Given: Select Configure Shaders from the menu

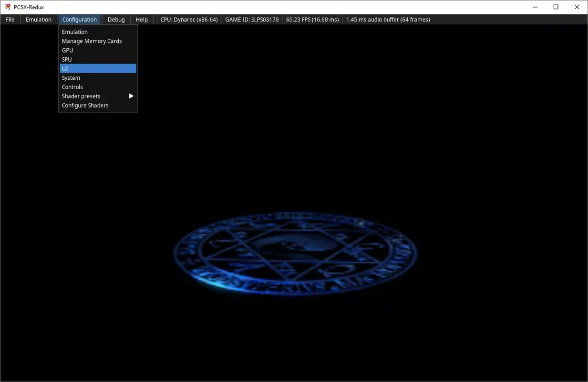Looking at the screenshot, I should click(85, 105).
